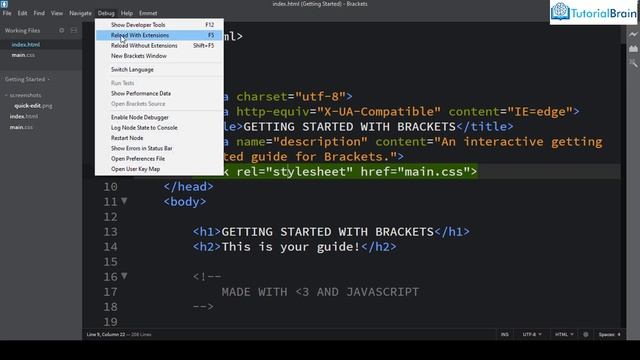Select Log Node State to Console

click(x=159, y=128)
